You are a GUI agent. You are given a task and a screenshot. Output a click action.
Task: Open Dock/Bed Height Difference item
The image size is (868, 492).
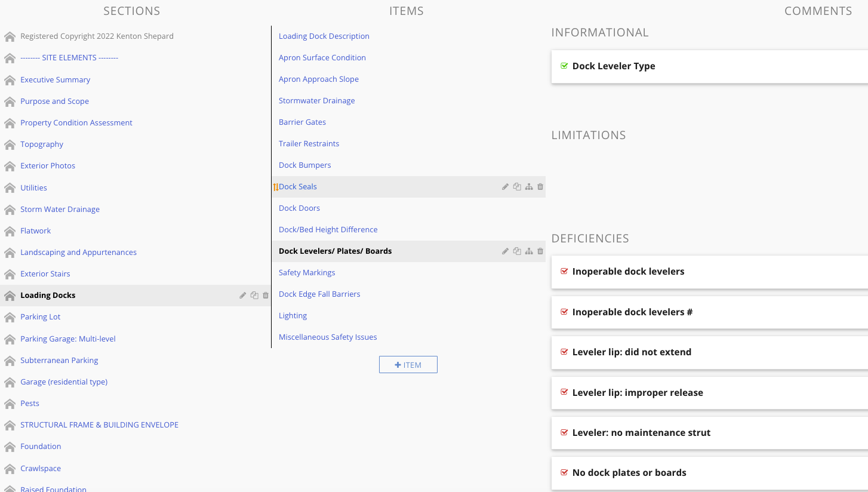(x=328, y=230)
